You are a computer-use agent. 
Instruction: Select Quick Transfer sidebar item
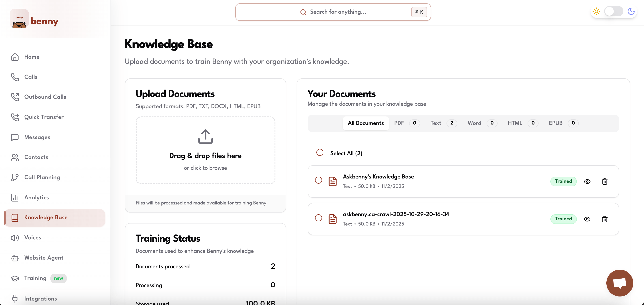click(x=44, y=117)
